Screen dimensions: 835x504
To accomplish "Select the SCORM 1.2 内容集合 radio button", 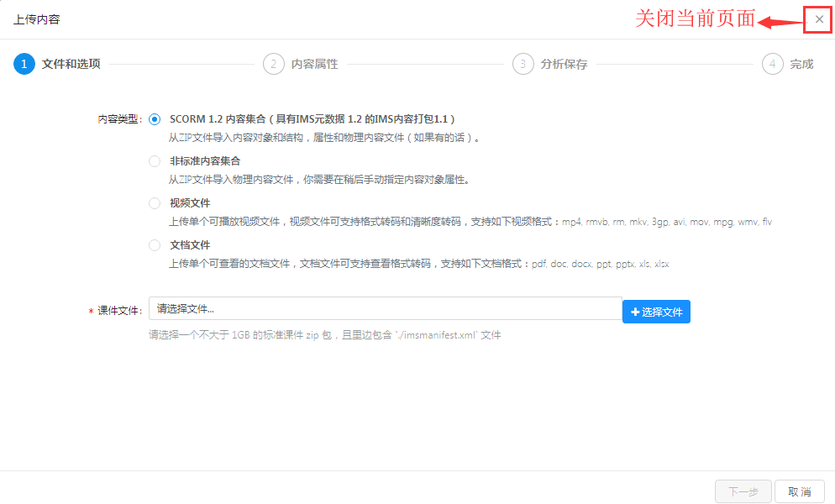I will (155, 119).
